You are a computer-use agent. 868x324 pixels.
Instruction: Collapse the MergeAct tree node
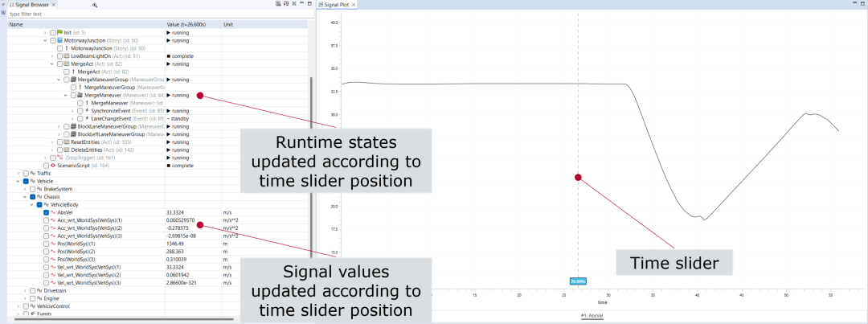pos(52,64)
